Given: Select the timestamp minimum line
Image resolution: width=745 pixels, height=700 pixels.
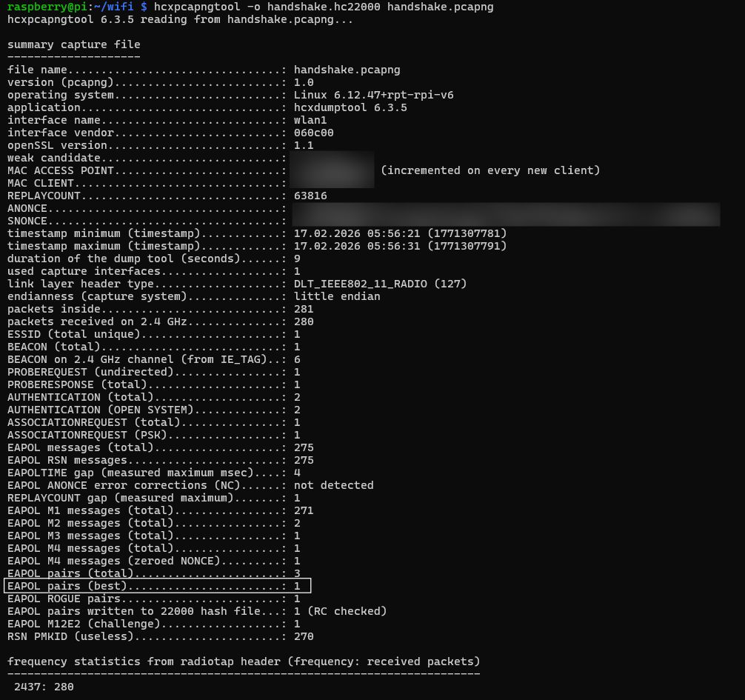Looking at the screenshot, I should click(x=222, y=233).
